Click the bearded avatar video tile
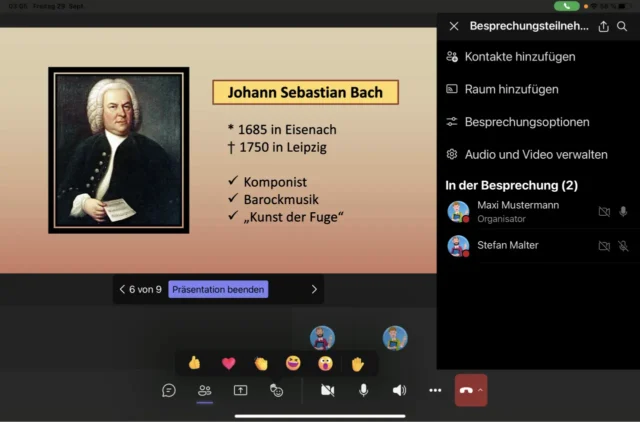Image resolution: width=640 pixels, height=422 pixels. tap(322, 338)
